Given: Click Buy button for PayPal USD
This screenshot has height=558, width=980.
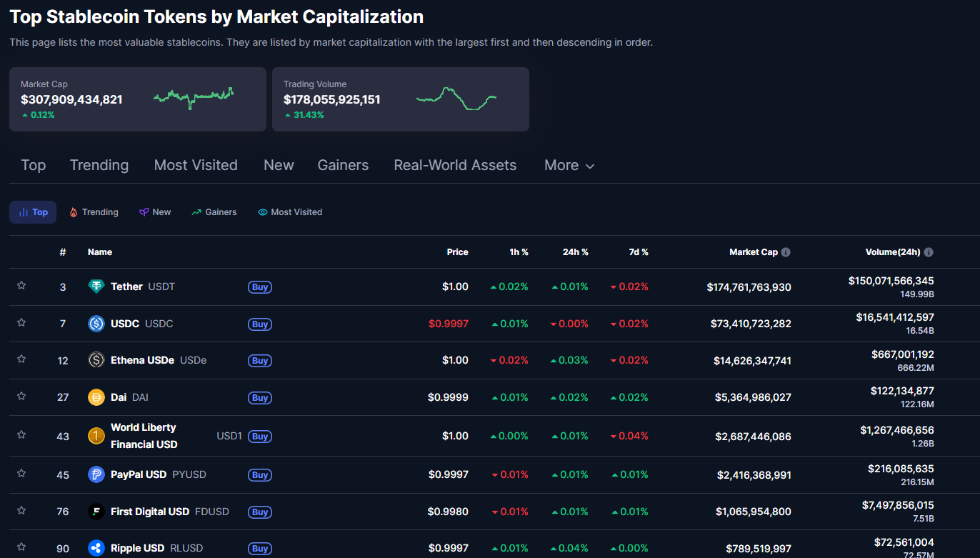Looking at the screenshot, I should click(260, 475).
